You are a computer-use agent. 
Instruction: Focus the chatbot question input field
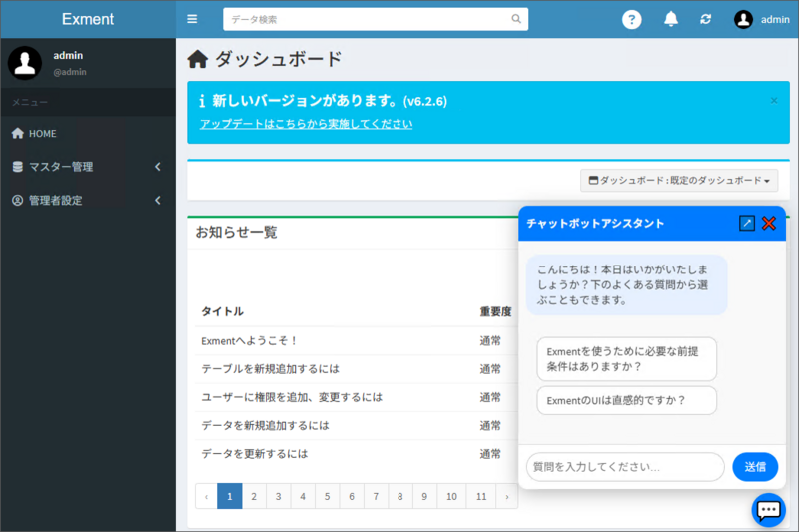[x=625, y=467]
